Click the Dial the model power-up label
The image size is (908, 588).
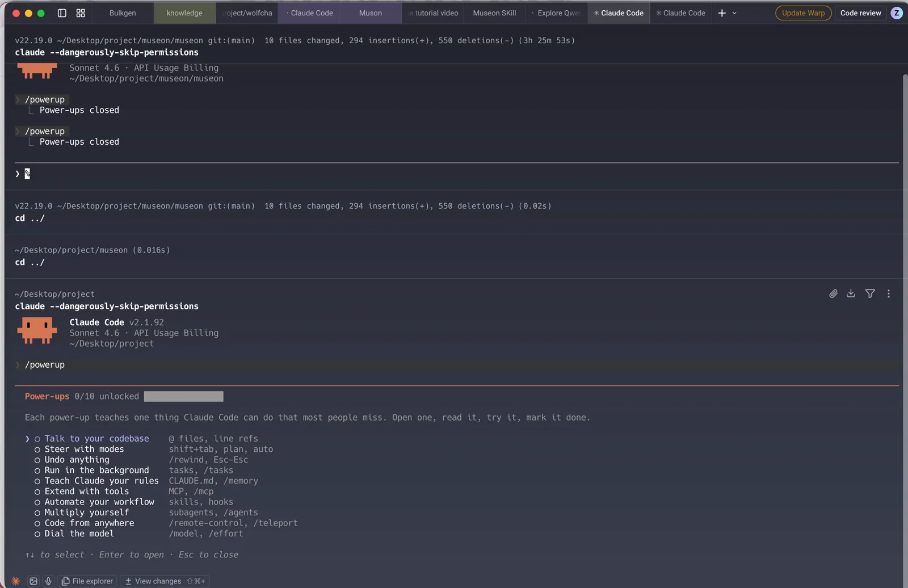pyautogui.click(x=79, y=534)
